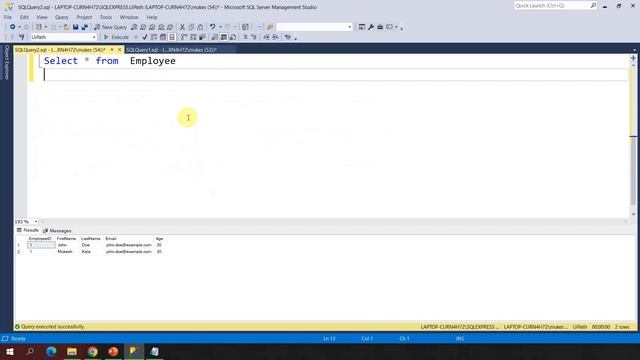Toggle the Results to Grid icon
The width and height of the screenshot is (640, 360).
(x=224, y=37)
